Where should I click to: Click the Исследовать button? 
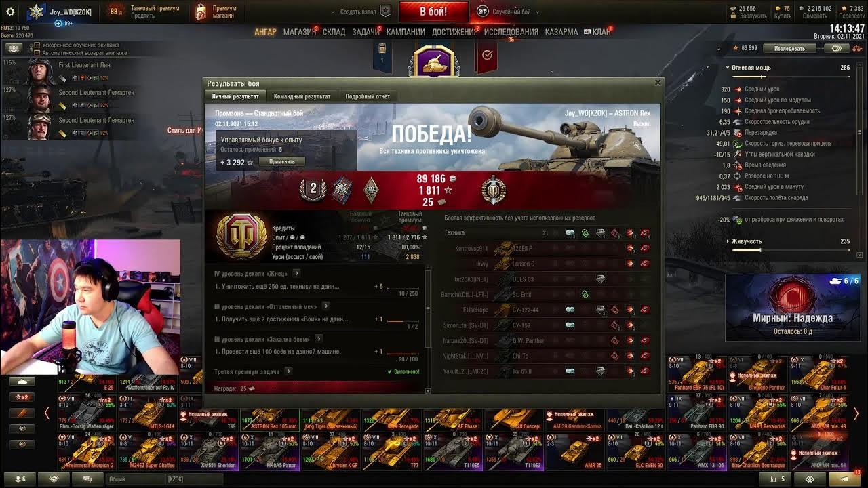[790, 49]
